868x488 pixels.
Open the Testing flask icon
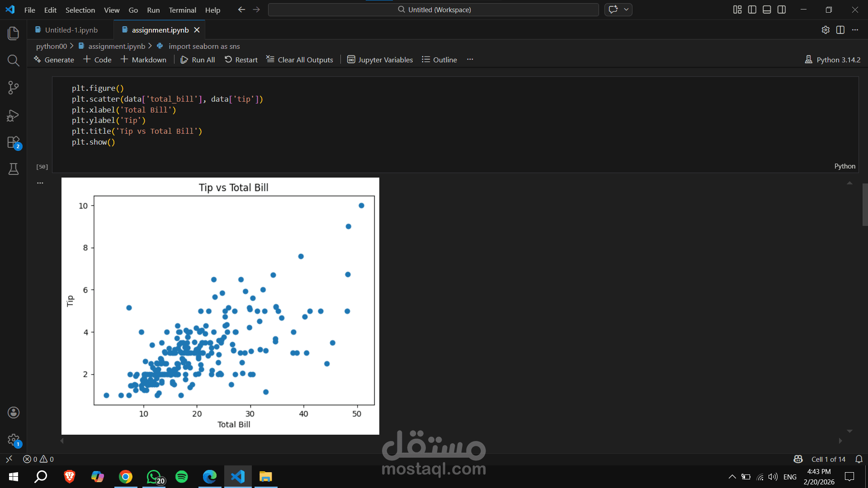pyautogui.click(x=14, y=169)
